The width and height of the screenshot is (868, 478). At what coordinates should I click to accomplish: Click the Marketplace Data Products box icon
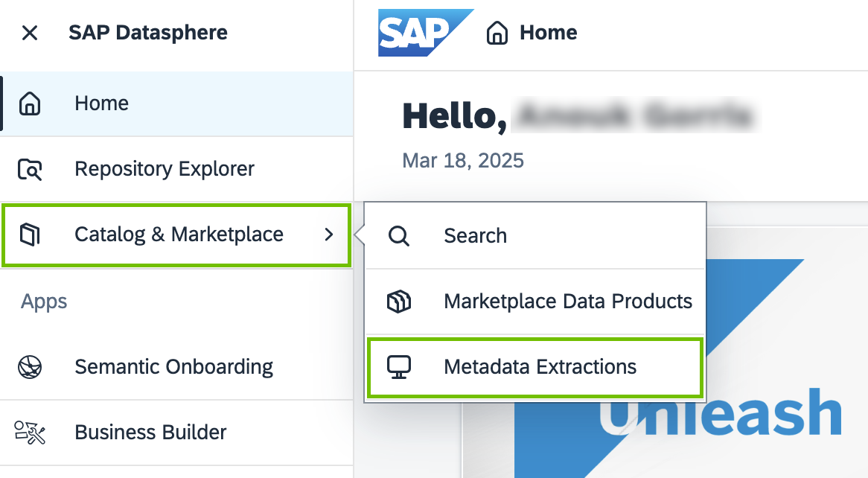[x=399, y=302]
